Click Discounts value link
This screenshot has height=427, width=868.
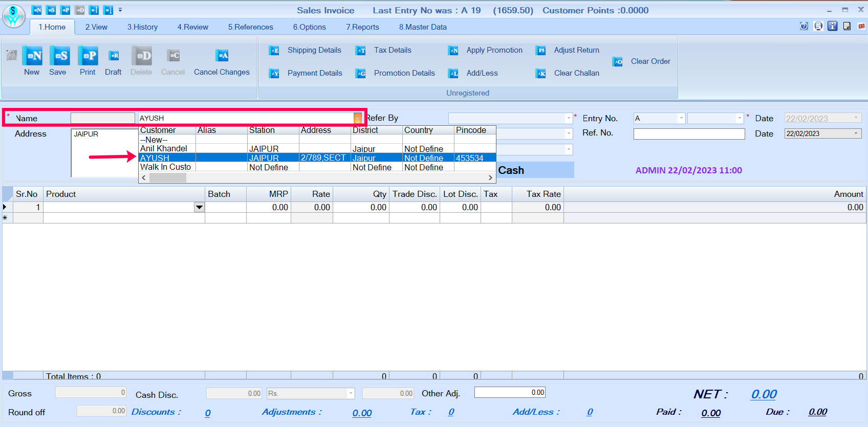208,413
